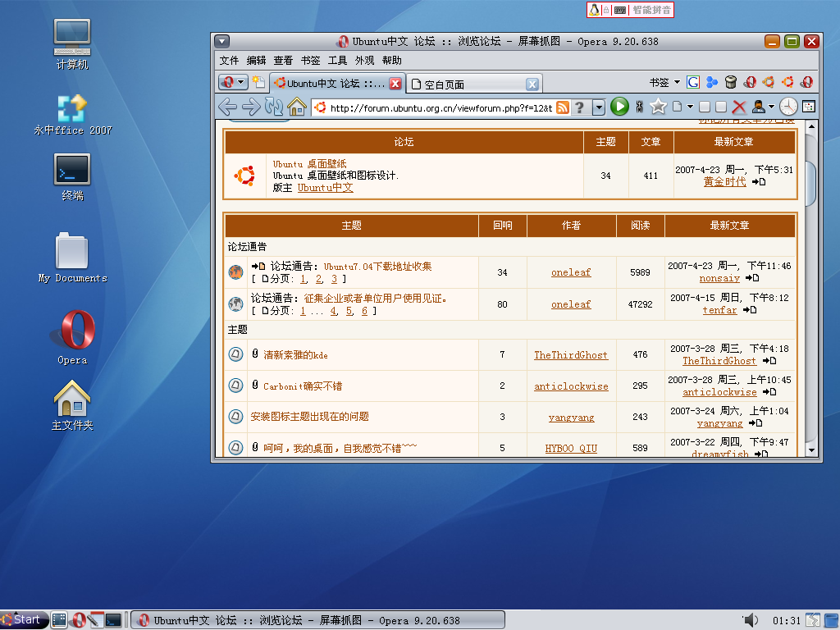Toggle the second checkbox in the toolbar
This screenshot has width=840, height=630.
point(721,107)
